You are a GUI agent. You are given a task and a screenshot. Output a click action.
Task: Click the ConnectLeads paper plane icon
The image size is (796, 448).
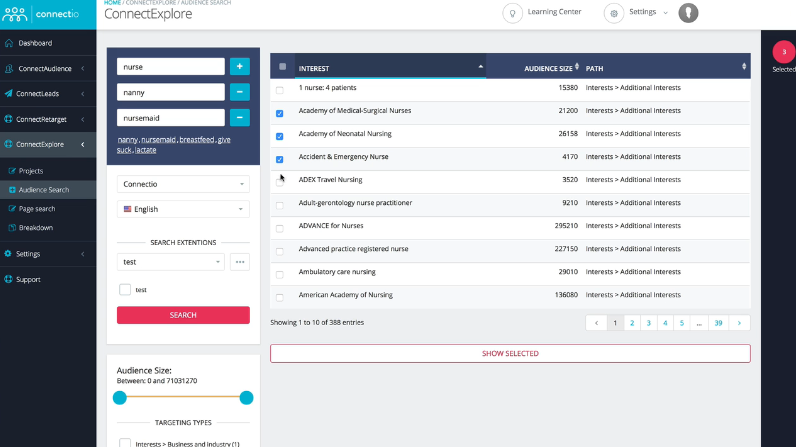tap(9, 93)
